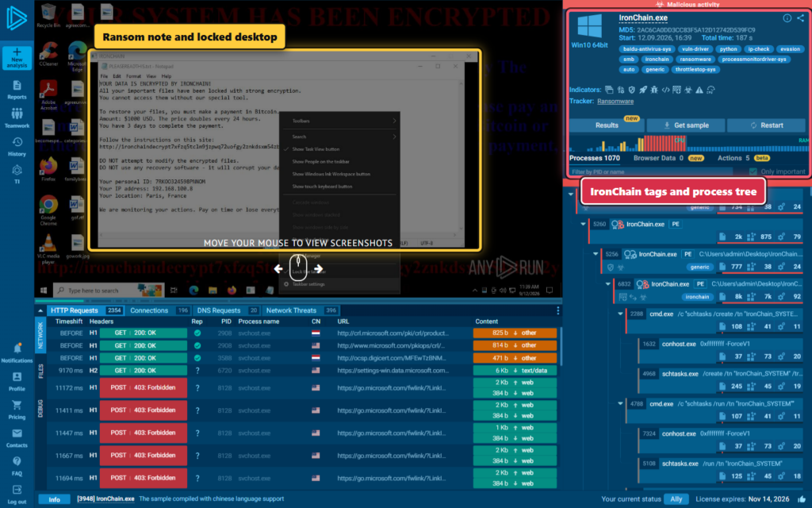Click File Explorer icon on VM taskbar
The width and height of the screenshot is (812, 508).
point(213,291)
